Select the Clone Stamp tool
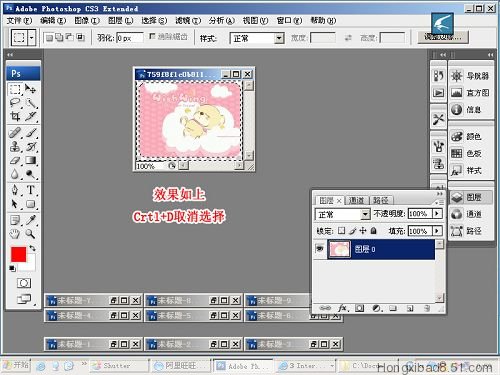This screenshot has width=500, height=375. pos(15,147)
